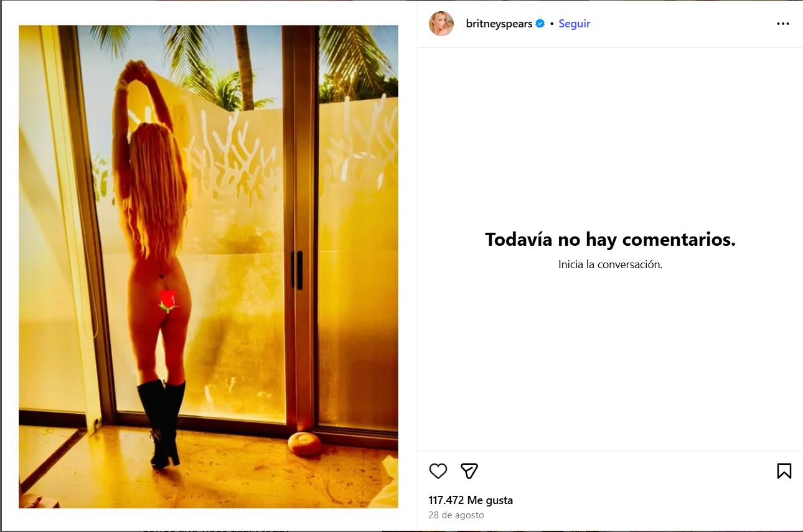
Task: Open the 28 de agosto date link
Action: pyautogui.click(x=456, y=515)
